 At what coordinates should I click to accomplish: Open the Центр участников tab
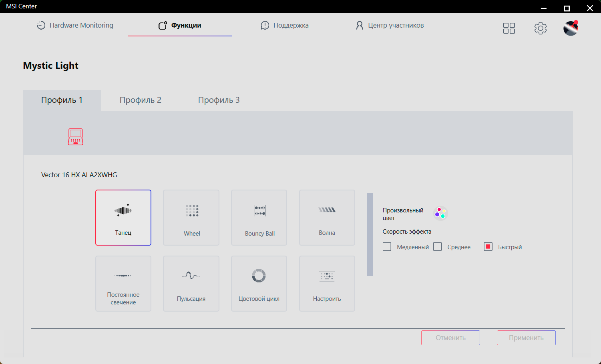pyautogui.click(x=390, y=25)
